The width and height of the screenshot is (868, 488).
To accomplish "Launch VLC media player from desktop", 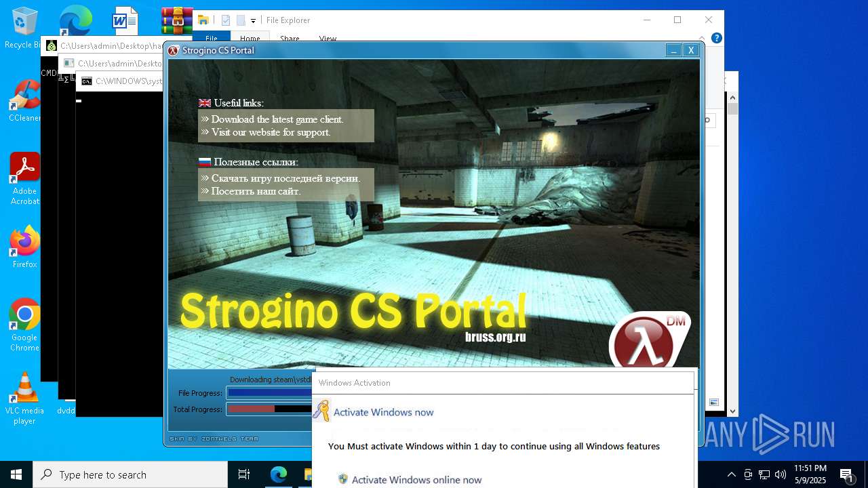I will coord(24,399).
